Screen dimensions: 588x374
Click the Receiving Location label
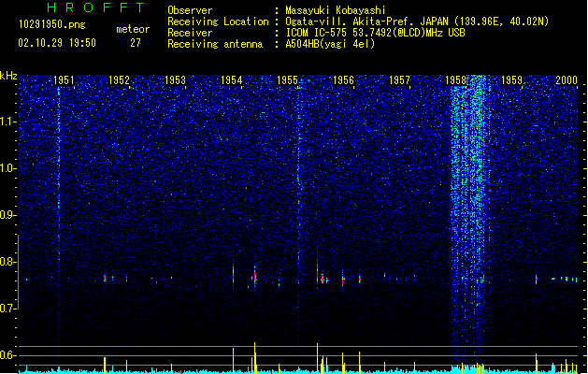point(218,22)
